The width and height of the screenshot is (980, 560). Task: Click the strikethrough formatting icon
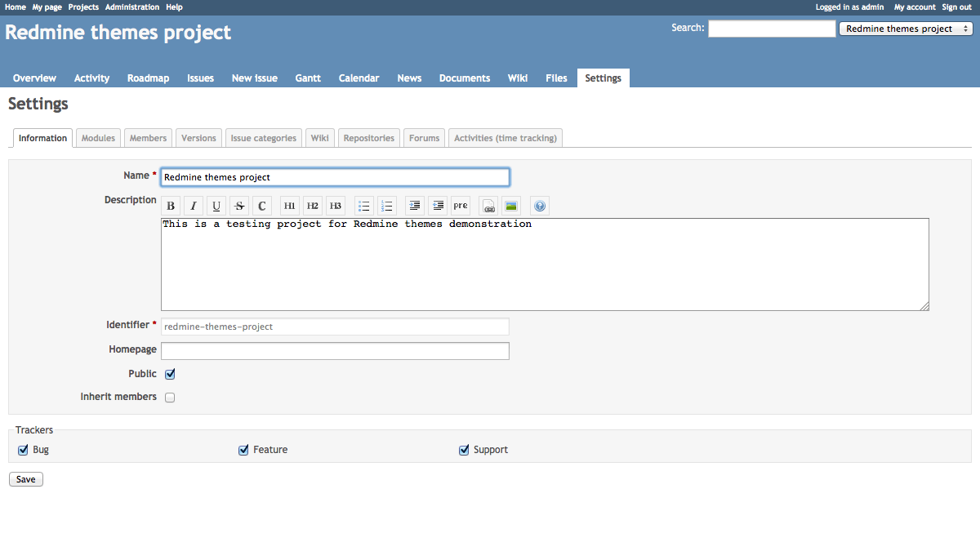[x=239, y=206]
